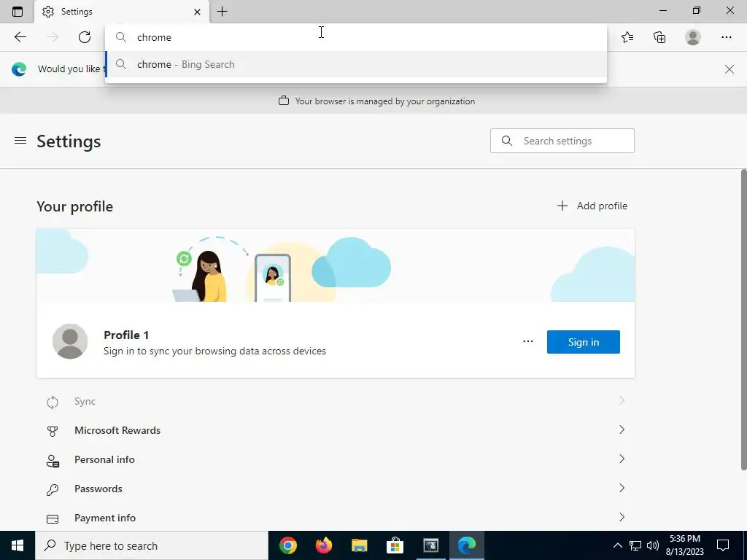Open the Favorites star list
747x560 pixels.
click(627, 37)
